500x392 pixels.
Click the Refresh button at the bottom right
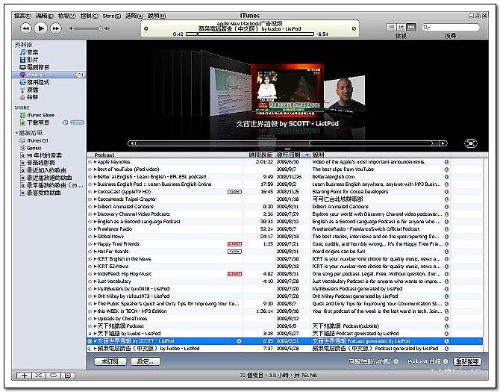click(x=467, y=362)
